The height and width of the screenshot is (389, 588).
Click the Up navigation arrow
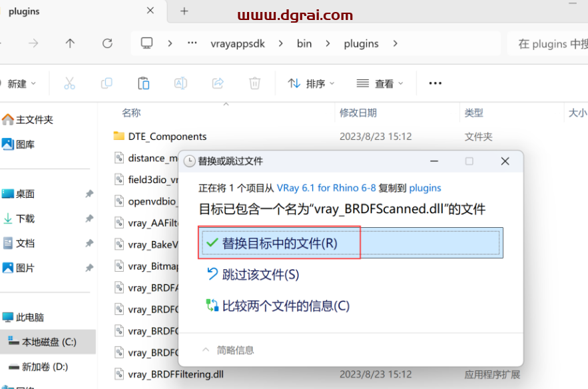[x=70, y=43]
